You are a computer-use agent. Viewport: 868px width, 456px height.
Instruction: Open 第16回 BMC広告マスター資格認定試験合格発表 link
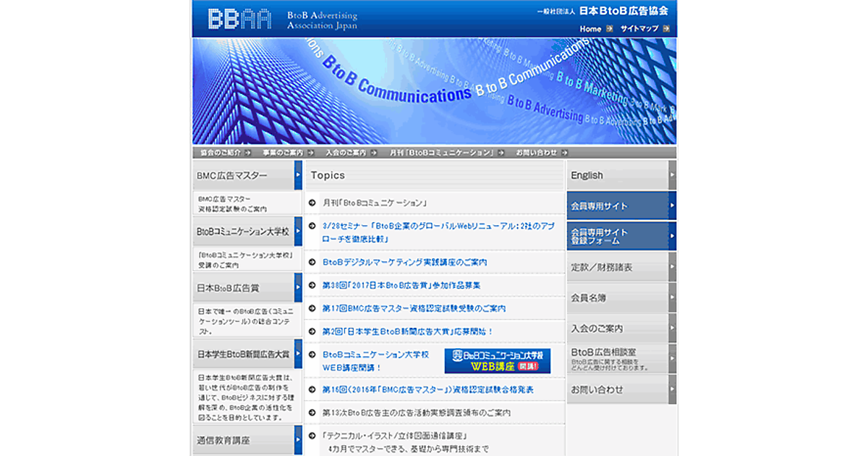(x=428, y=389)
